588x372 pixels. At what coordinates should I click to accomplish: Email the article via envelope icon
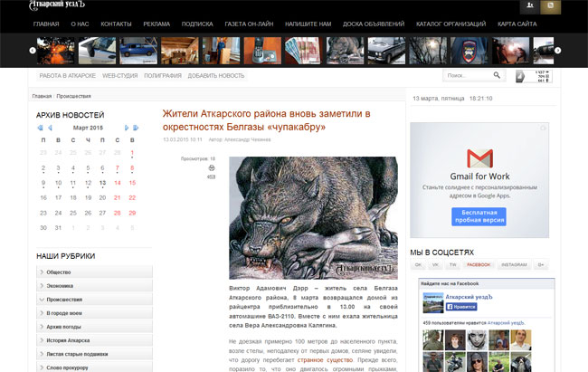tap(212, 177)
